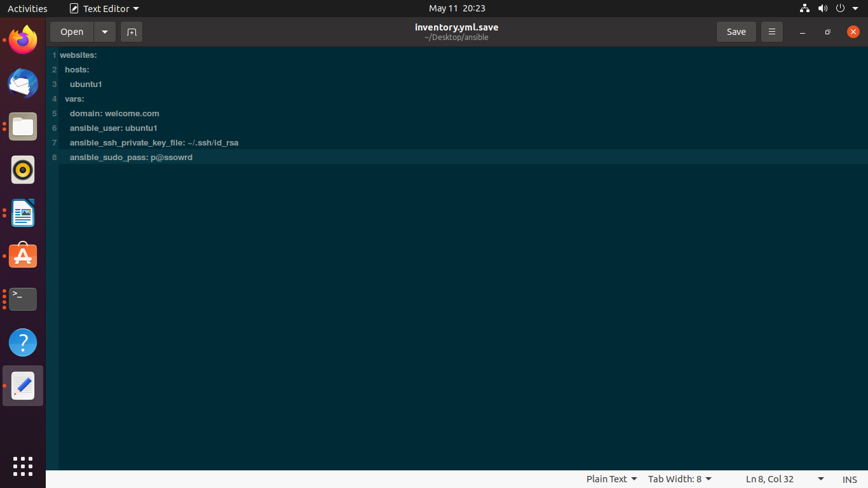The image size is (868, 488).
Task: Open the Plain Text syntax dropdown
Action: tap(610, 479)
